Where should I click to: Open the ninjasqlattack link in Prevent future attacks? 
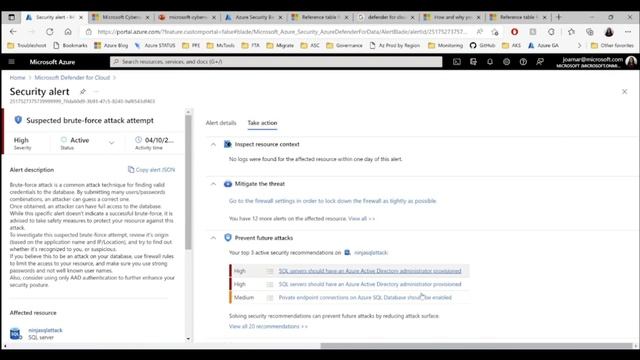click(371, 253)
